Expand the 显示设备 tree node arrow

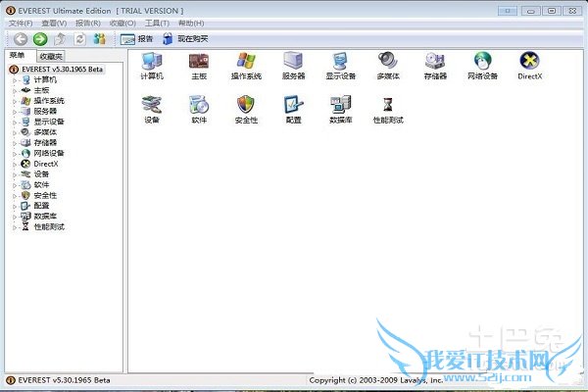tap(15, 122)
